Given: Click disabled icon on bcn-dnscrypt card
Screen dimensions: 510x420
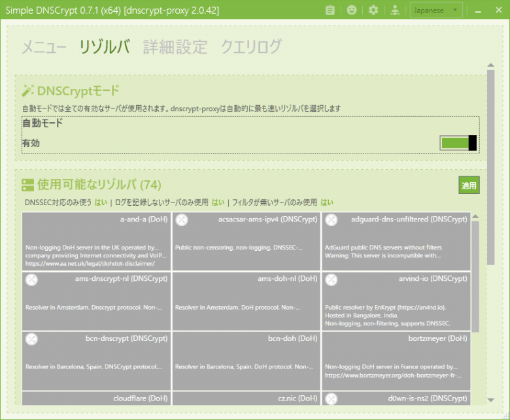Looking at the screenshot, I should [31, 339].
